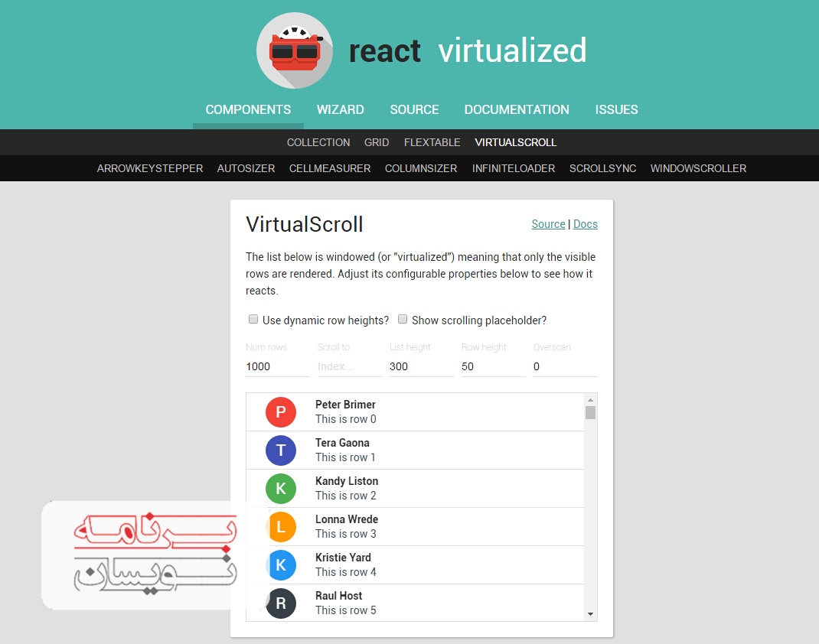
Task: Select Kristie Yard's light blue avatar
Action: pyautogui.click(x=281, y=564)
